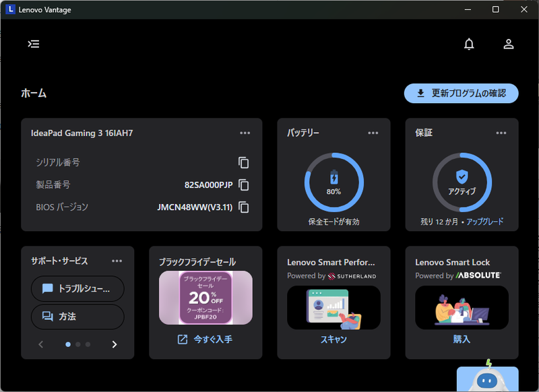Viewport: 539px width, 392px height.
Task: Click the ホーム page heading
Action: tap(34, 93)
